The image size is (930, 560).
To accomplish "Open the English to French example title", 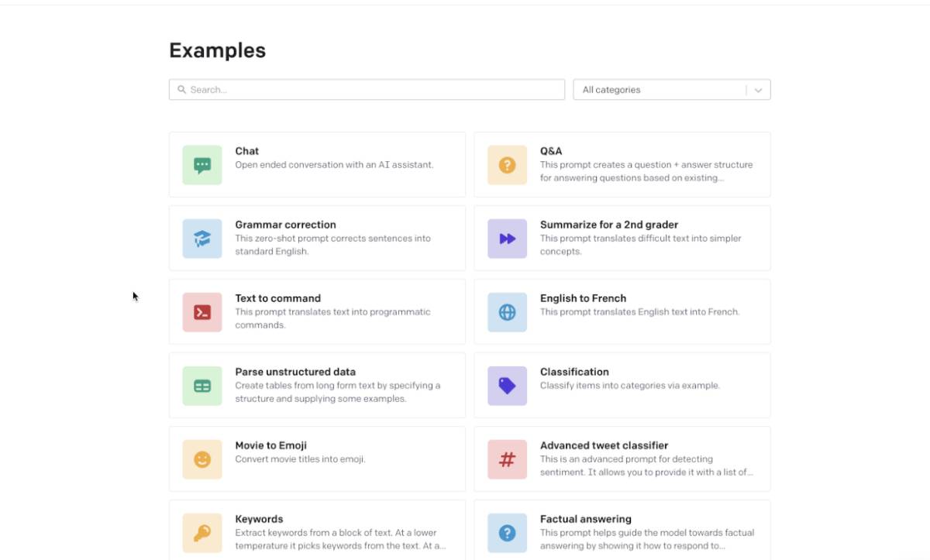I will tap(583, 298).
